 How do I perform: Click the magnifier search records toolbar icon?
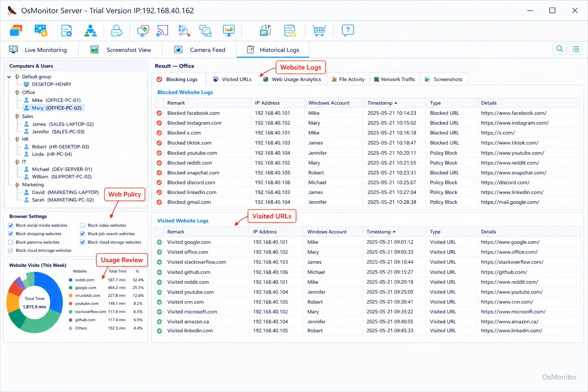click(184, 31)
